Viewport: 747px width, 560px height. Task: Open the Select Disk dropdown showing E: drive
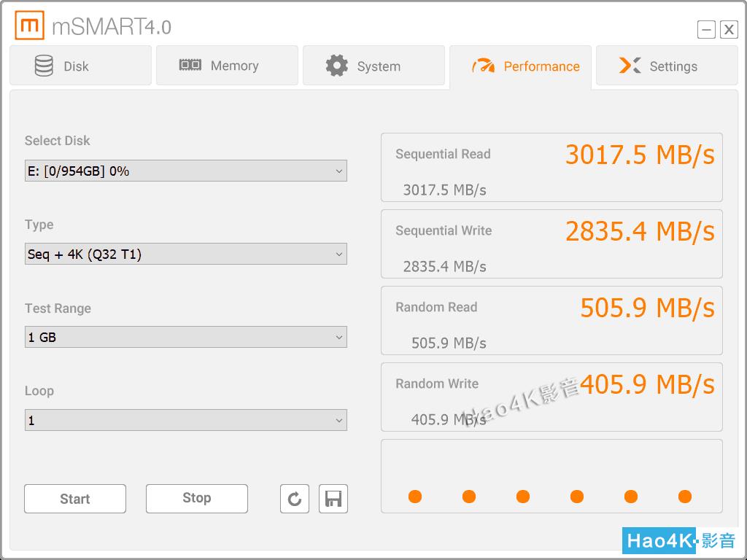(x=186, y=171)
